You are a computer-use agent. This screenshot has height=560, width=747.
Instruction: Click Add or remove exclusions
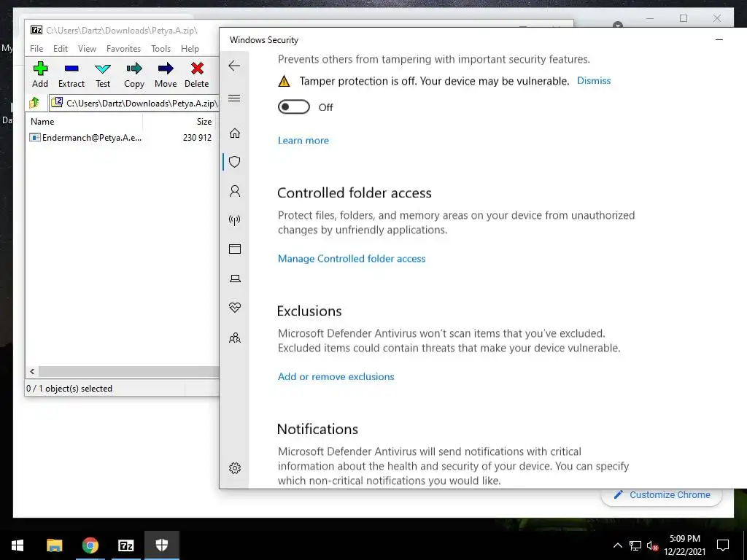[x=336, y=377]
